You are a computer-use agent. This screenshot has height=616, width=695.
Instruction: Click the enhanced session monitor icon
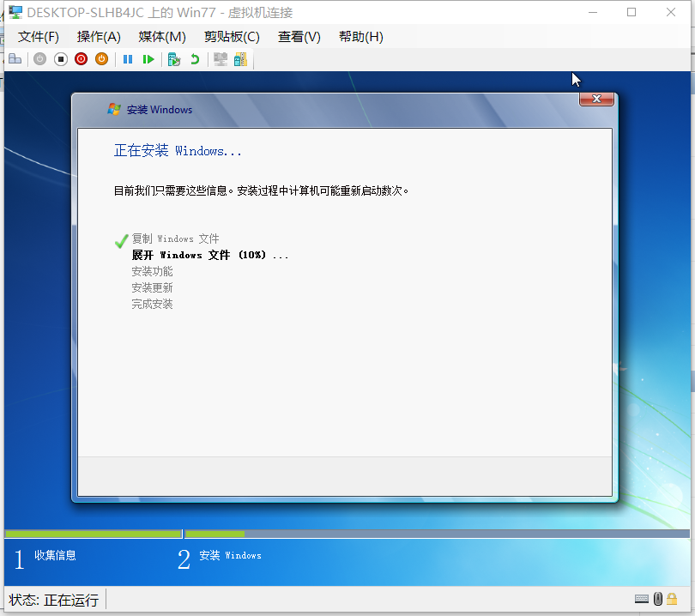(221, 59)
